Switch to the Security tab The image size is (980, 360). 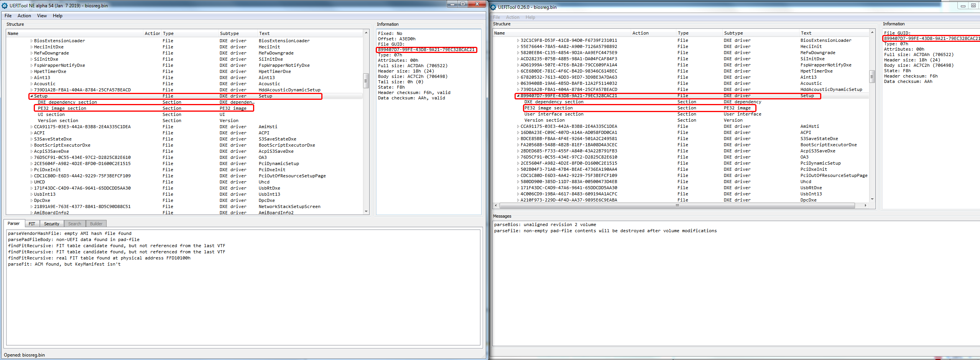click(51, 224)
